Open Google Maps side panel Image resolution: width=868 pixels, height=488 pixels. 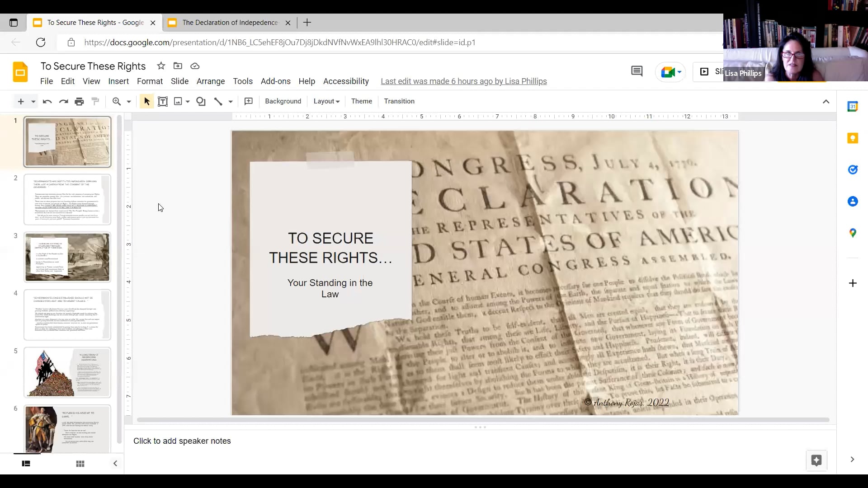click(x=853, y=233)
